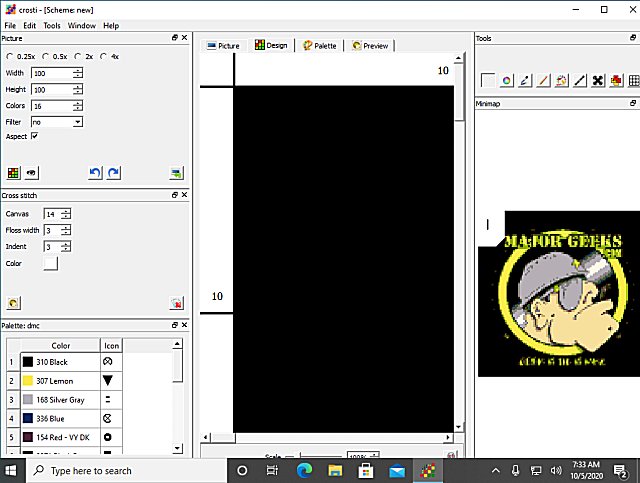Select the black diagonal line tool
Screen dimensions: 640x483
(580, 80)
